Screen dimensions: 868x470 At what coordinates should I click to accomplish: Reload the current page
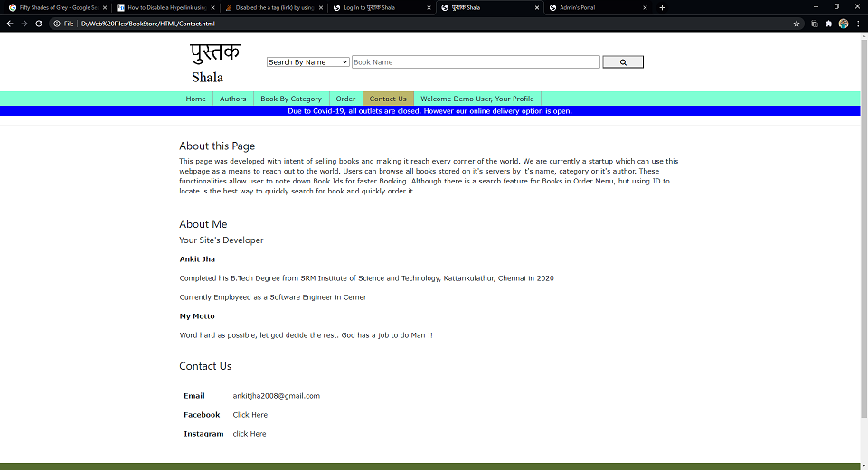(39, 23)
